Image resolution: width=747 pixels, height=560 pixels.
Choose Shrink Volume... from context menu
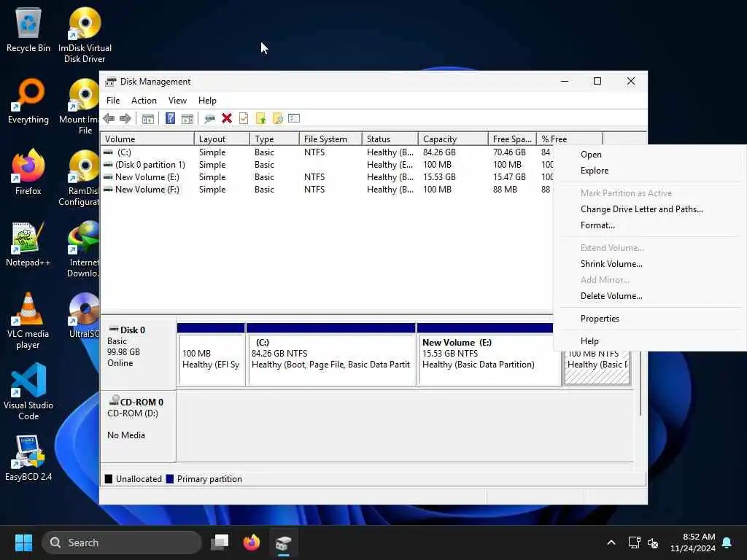pyautogui.click(x=650, y=264)
